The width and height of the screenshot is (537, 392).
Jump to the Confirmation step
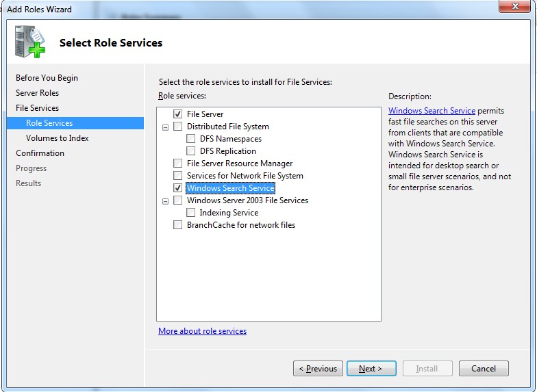40,153
